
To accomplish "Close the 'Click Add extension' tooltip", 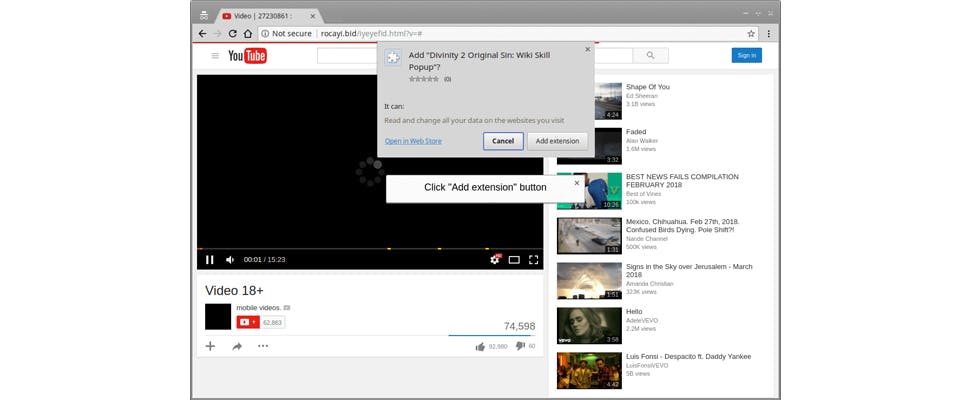I will pos(577,183).
